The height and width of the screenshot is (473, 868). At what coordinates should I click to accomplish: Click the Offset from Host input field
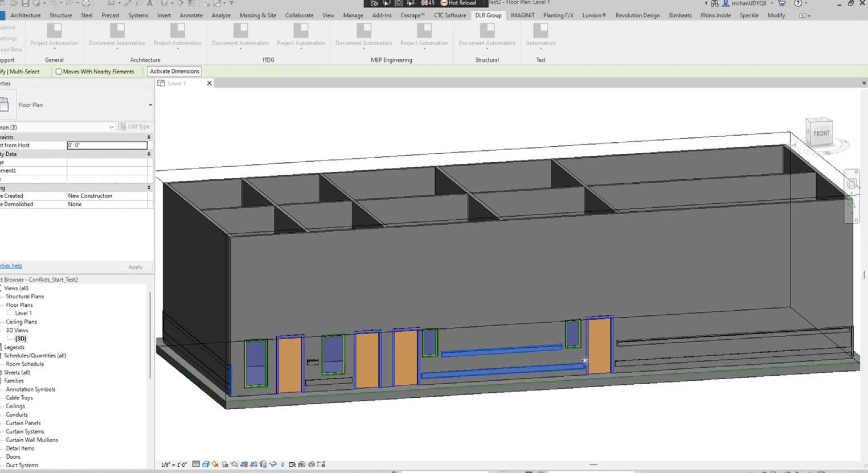pos(107,145)
